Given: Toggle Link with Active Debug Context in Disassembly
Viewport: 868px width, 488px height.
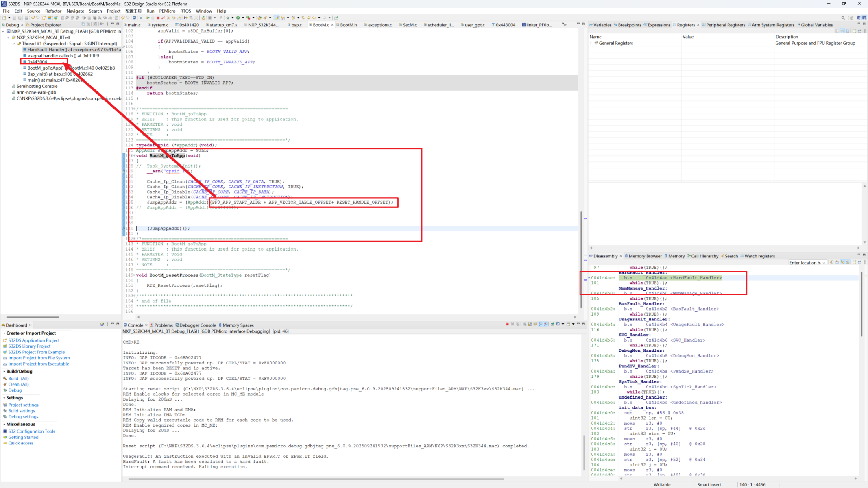Looking at the screenshot, I should point(842,262).
